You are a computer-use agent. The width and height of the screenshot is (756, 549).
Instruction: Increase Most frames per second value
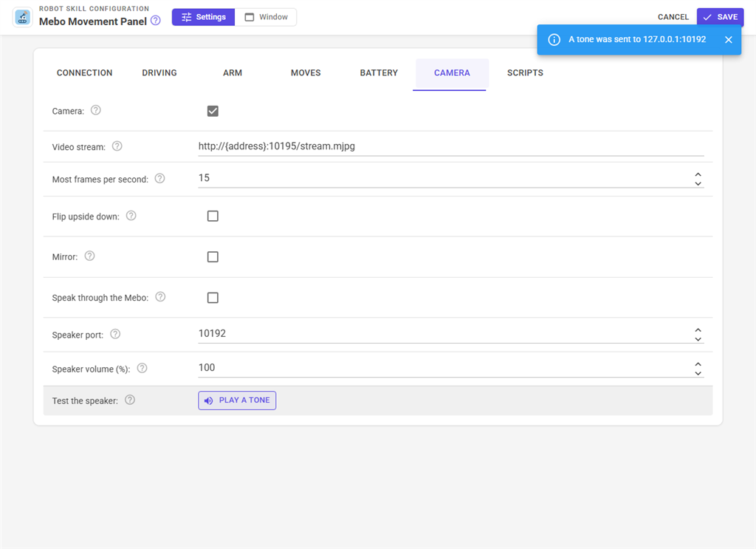pyautogui.click(x=698, y=174)
